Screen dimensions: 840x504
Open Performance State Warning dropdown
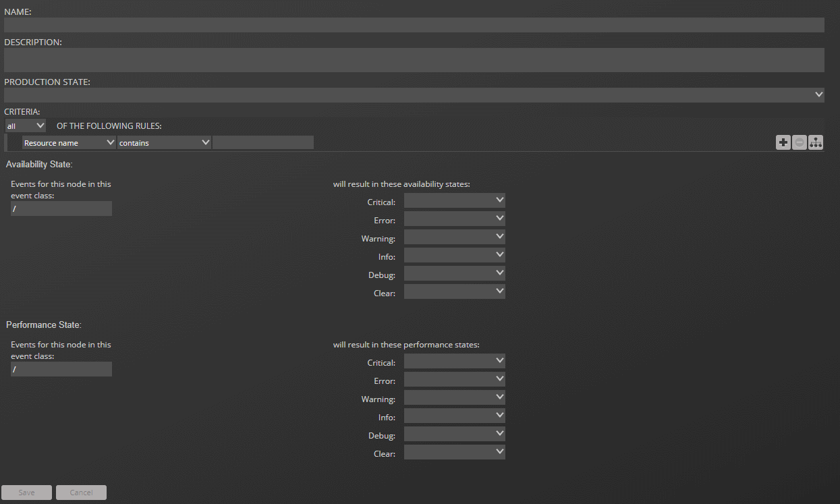[x=455, y=397]
